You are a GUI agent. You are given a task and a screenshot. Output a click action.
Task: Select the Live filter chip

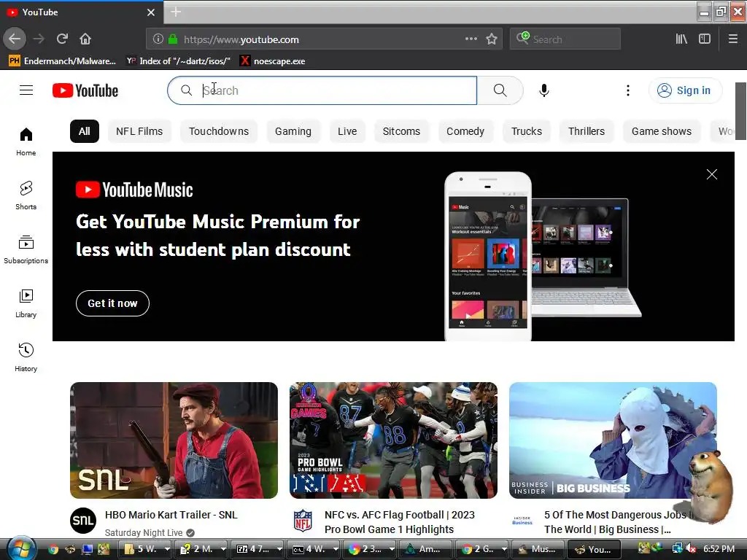pyautogui.click(x=347, y=131)
